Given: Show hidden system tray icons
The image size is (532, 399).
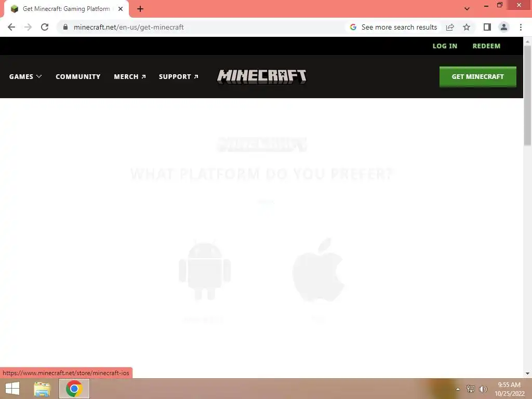Looking at the screenshot, I should point(458,389).
